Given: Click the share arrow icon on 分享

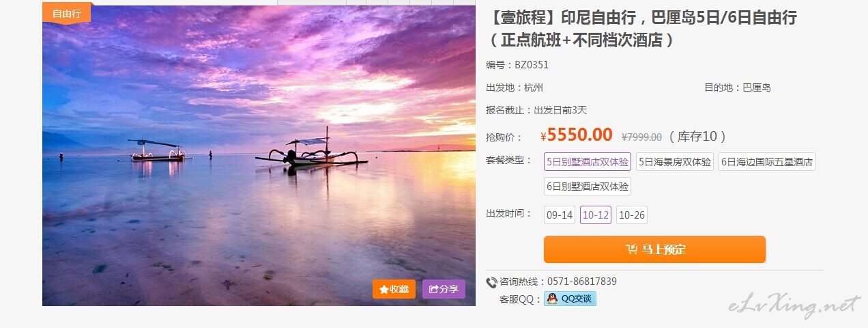Looking at the screenshot, I should tap(433, 289).
